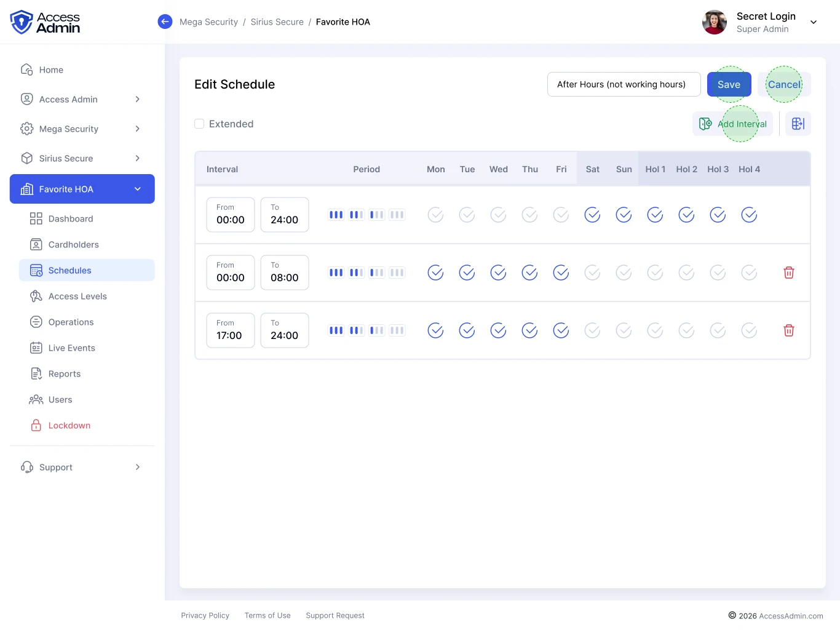
Task: Expand the Support sidebar menu
Action: click(82, 467)
